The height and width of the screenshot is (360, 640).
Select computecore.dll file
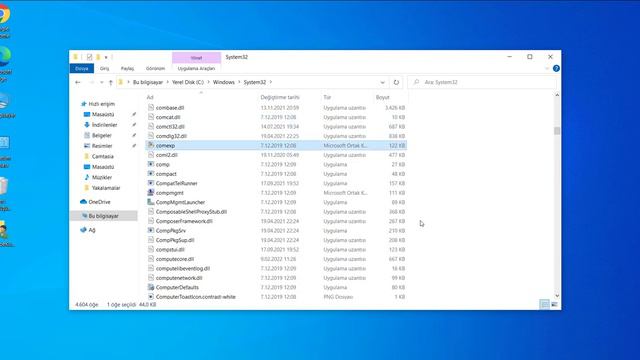(x=175, y=259)
